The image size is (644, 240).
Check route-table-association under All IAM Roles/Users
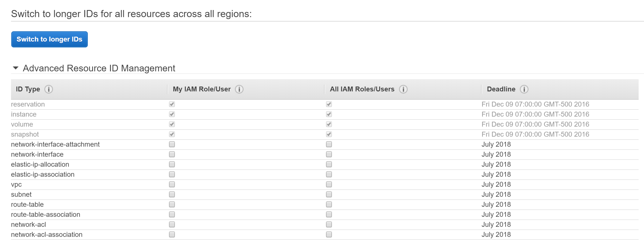click(x=329, y=214)
